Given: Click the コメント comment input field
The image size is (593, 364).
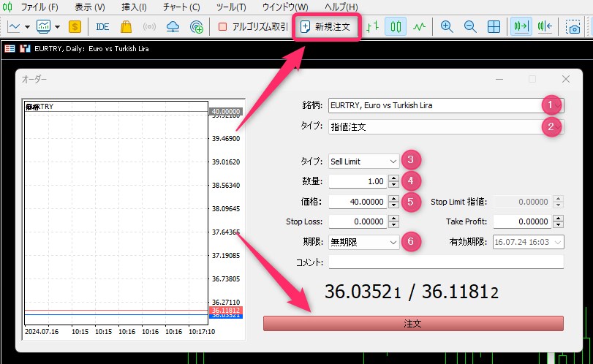Looking at the screenshot, I should point(446,262).
